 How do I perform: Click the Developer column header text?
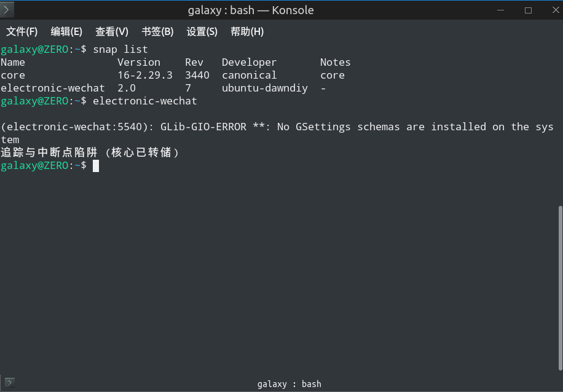[x=249, y=63]
